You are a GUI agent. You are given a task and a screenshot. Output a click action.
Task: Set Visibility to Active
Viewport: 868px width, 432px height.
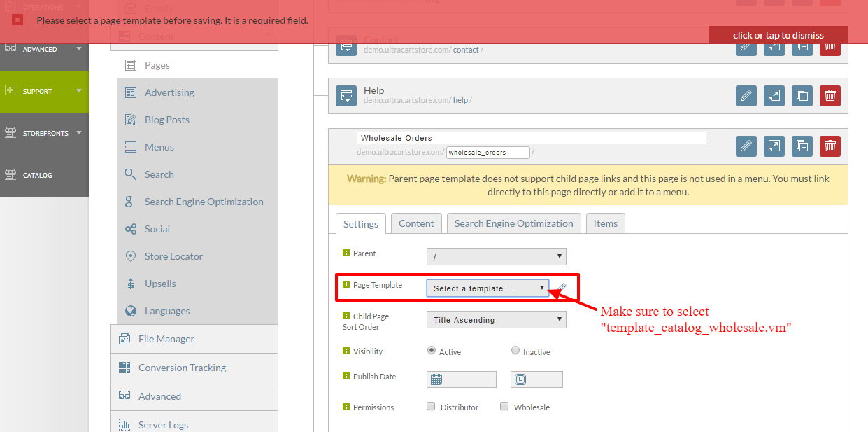pos(432,351)
